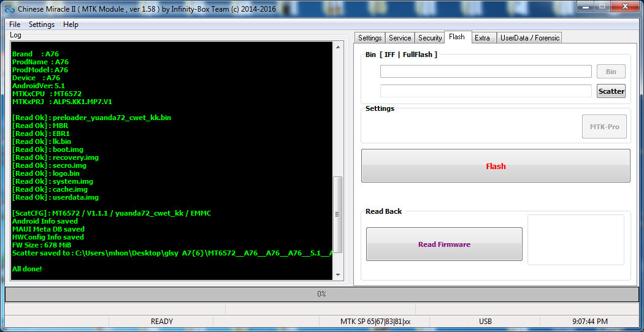The height and width of the screenshot is (332, 644).
Task: Click the Read Firmware button
Action: click(444, 244)
